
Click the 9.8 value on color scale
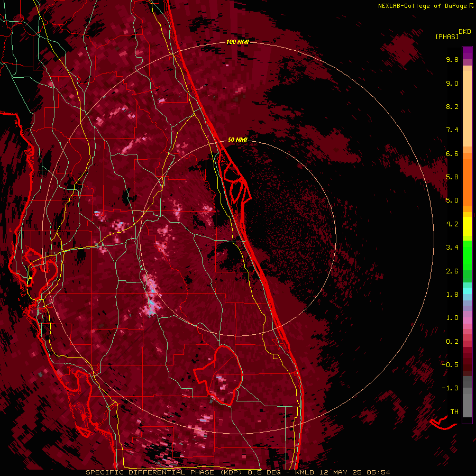point(452,59)
